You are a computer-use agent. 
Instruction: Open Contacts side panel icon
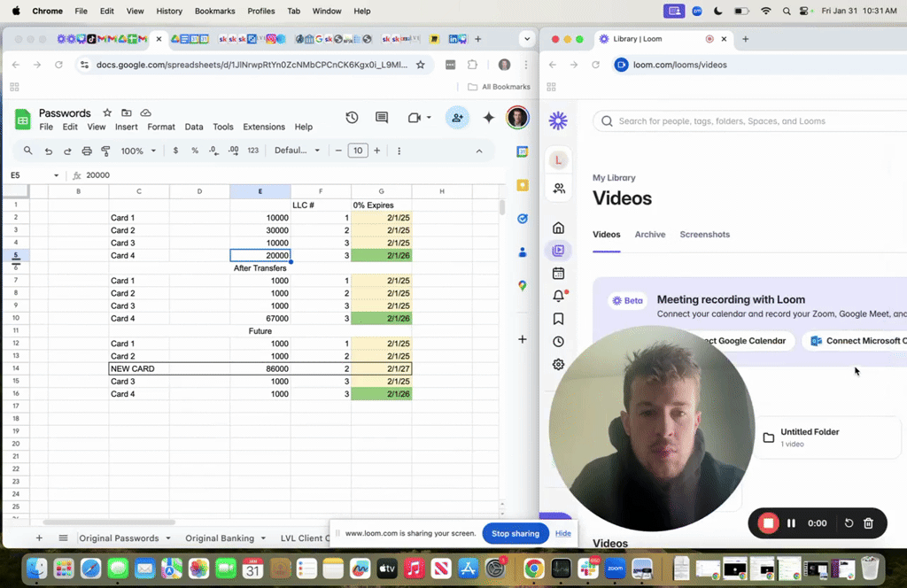click(523, 252)
